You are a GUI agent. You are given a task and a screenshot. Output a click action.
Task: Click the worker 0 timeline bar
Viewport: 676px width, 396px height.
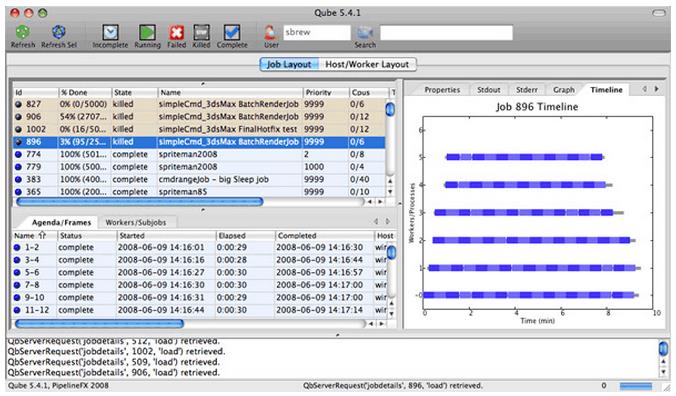530,295
